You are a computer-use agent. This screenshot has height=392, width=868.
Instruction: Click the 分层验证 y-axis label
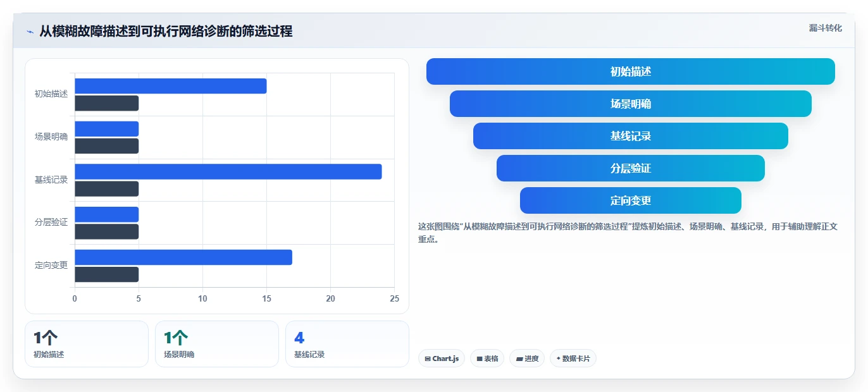coord(51,223)
